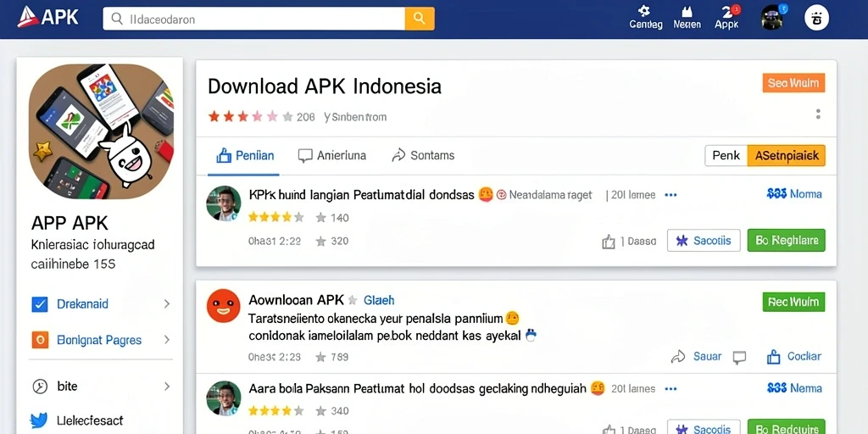Image resolution: width=868 pixels, height=434 pixels.
Task: Open dots menu on Aara boila review
Action: [670, 389]
